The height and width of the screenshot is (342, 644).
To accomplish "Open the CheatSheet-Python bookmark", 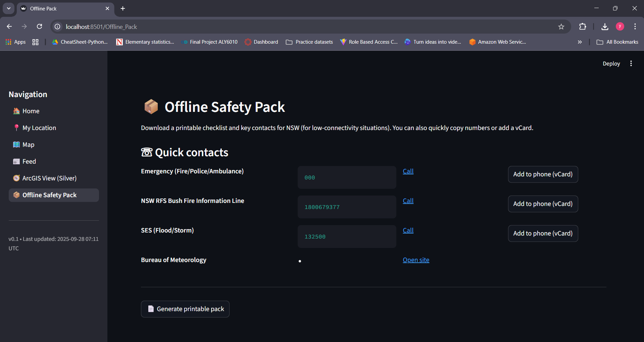I will pos(80,42).
